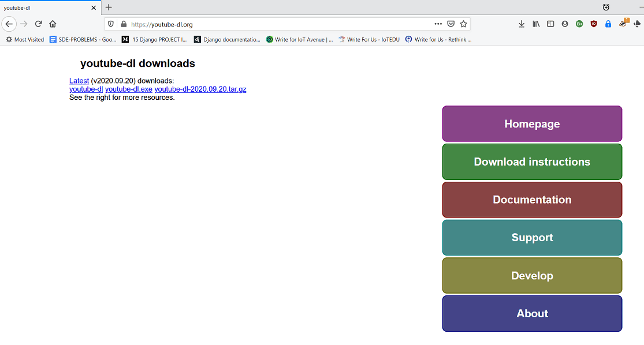Open the uBlock Origin extension icon
644x345 pixels.
coord(594,24)
